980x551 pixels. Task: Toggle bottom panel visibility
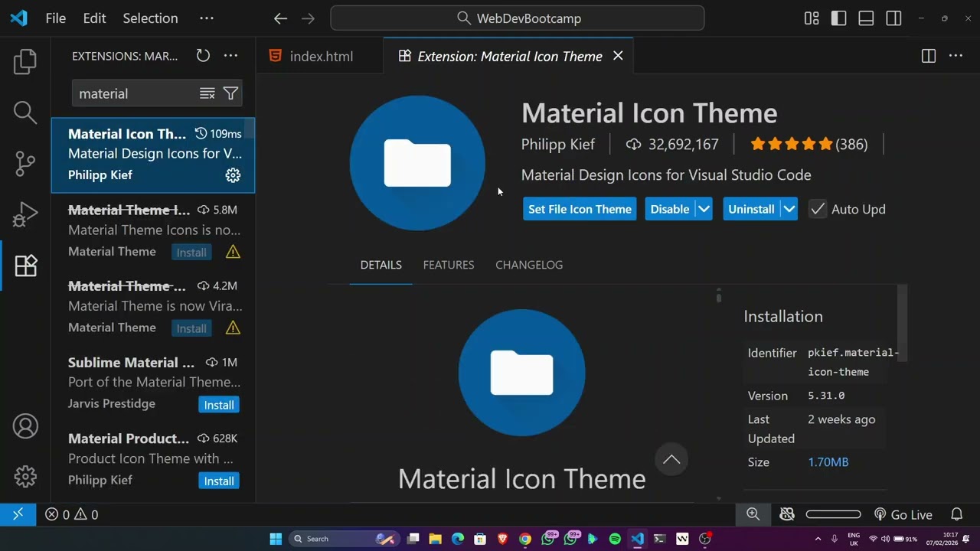(866, 18)
